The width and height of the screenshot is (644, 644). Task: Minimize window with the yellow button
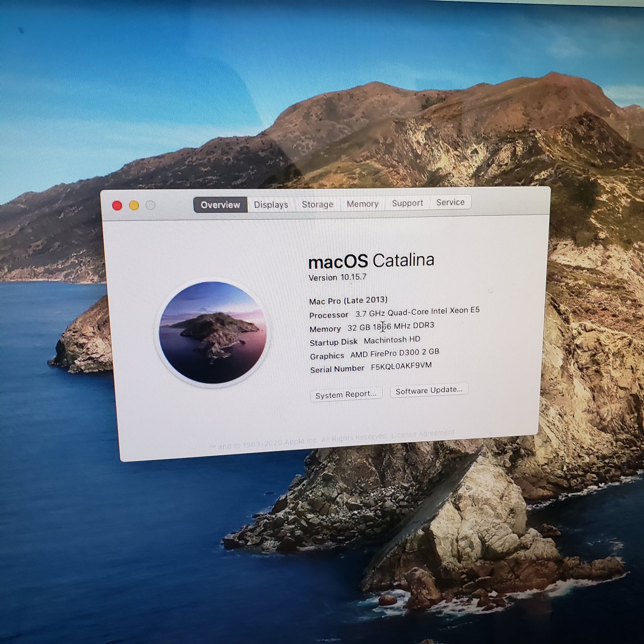[134, 205]
